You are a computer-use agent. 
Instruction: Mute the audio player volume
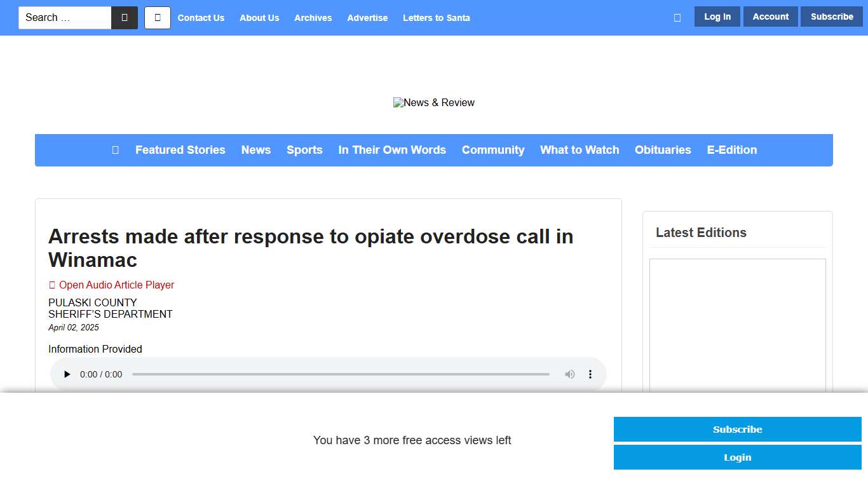tap(569, 374)
